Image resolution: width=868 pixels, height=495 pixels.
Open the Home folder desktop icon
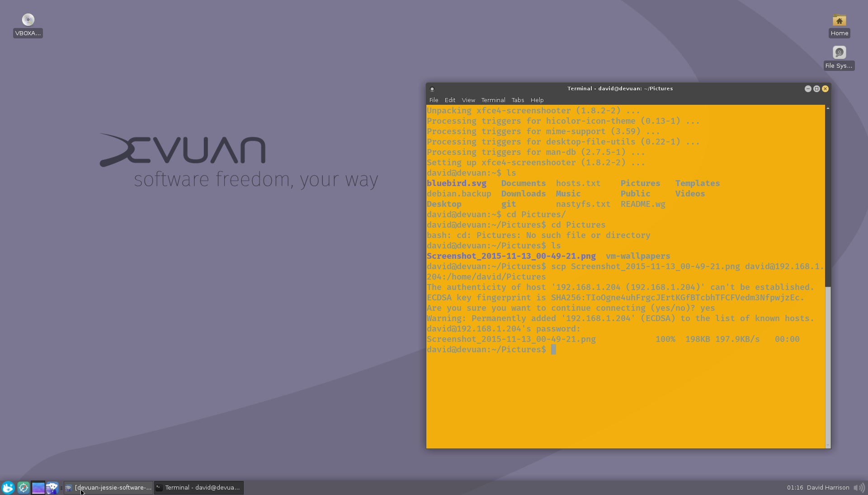[840, 26]
